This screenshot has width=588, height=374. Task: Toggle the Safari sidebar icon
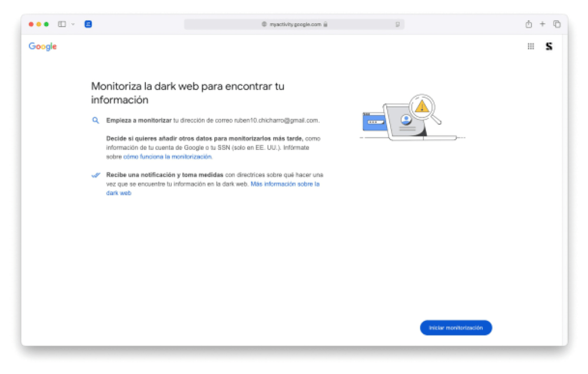61,24
